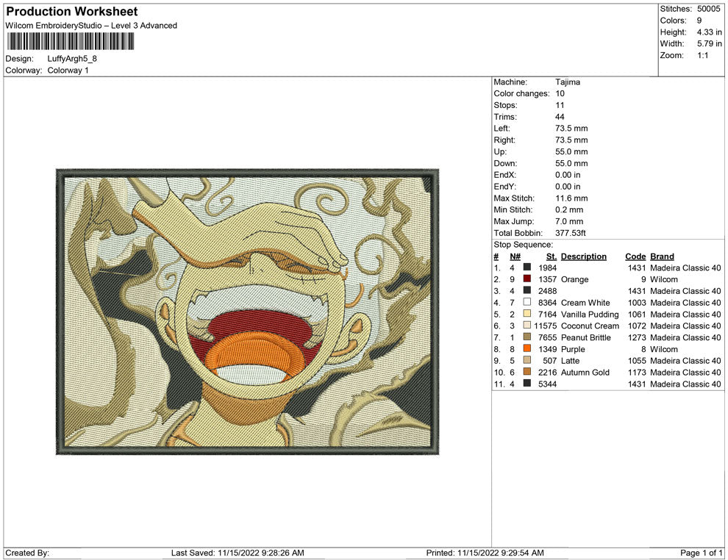Click the dark swatch for stop 11
The height and width of the screenshot is (560, 728).
pyautogui.click(x=527, y=383)
